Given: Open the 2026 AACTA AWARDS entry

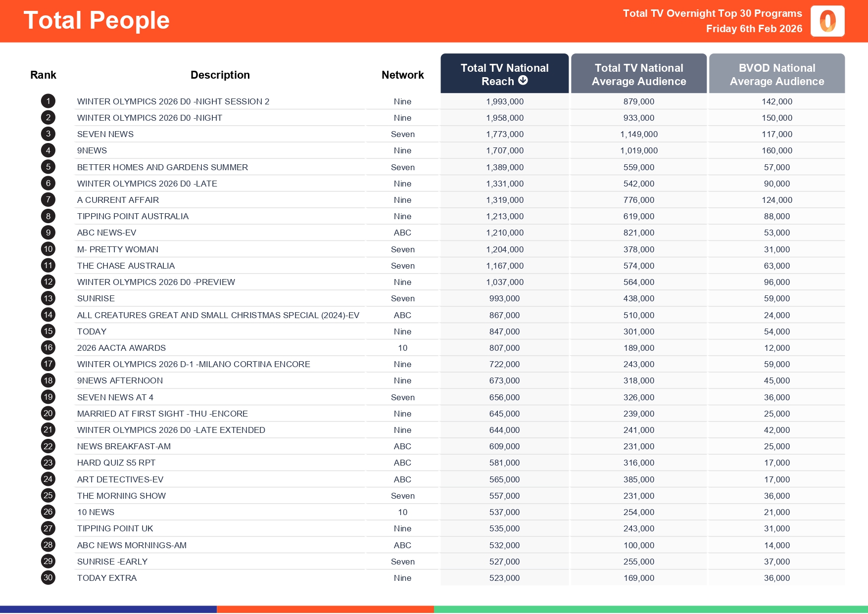Looking at the screenshot, I should 121,348.
